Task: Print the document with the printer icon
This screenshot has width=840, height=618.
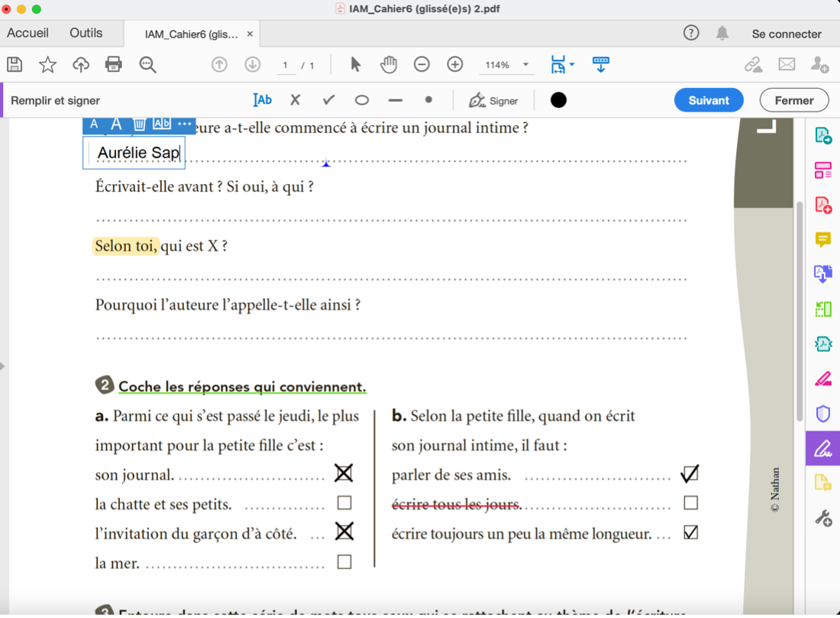Action: [x=114, y=65]
